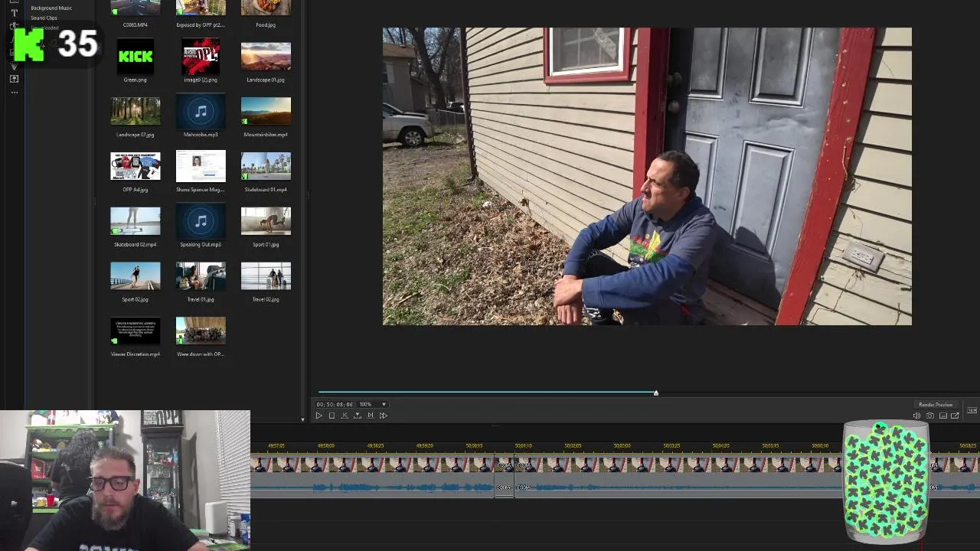Select Sound Clips category

44,18
